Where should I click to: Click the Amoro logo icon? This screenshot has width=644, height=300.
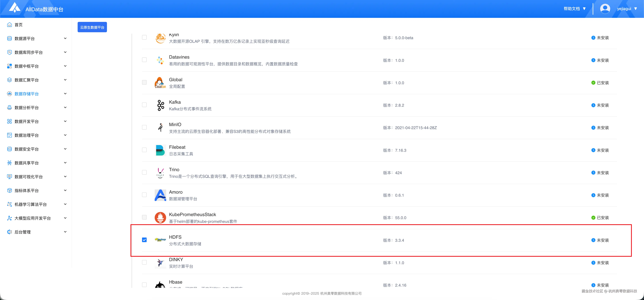pyautogui.click(x=160, y=195)
